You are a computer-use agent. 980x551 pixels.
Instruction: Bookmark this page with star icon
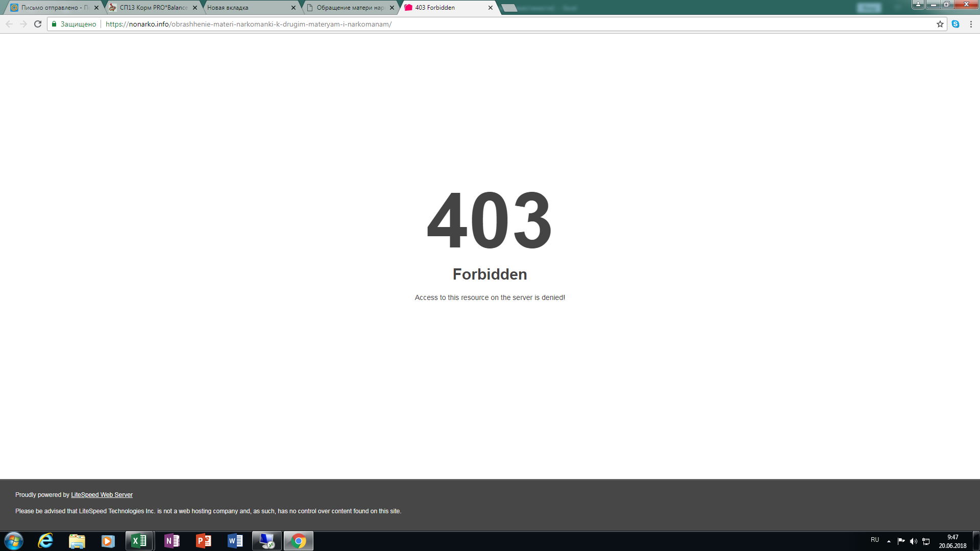940,24
